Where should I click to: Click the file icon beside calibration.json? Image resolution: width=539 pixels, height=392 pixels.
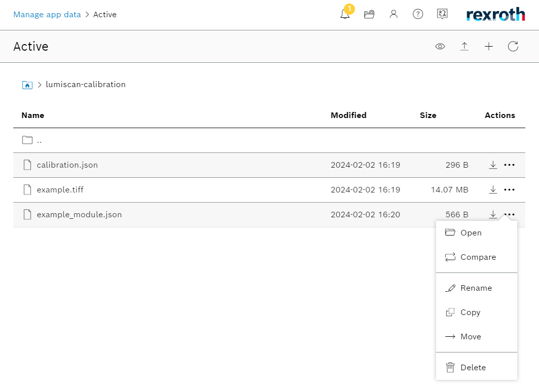tap(27, 165)
